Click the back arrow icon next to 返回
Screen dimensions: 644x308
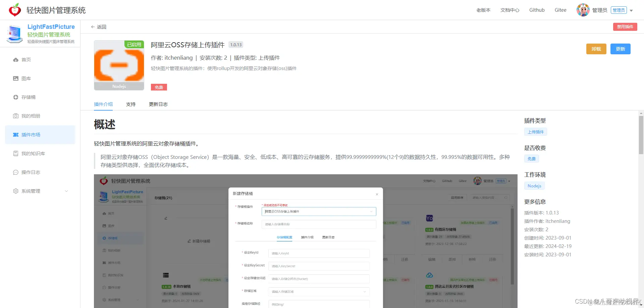pos(93,27)
